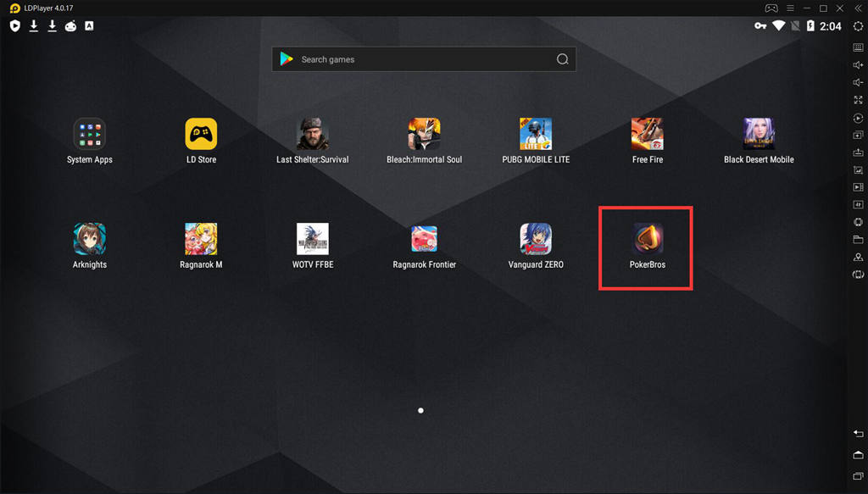
Task: Click the gamepad icon in title bar
Action: tap(771, 8)
